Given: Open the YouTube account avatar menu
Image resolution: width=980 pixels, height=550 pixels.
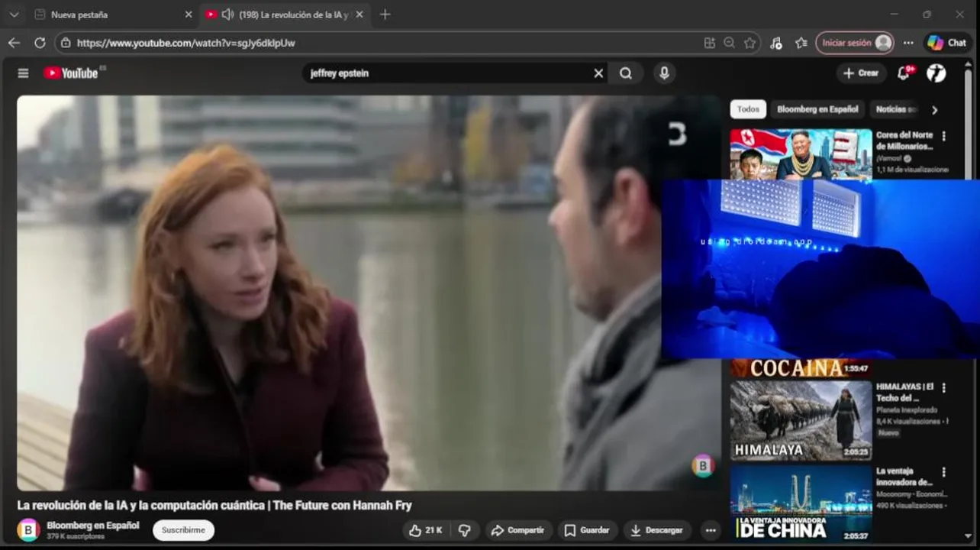Looking at the screenshot, I should coord(936,73).
